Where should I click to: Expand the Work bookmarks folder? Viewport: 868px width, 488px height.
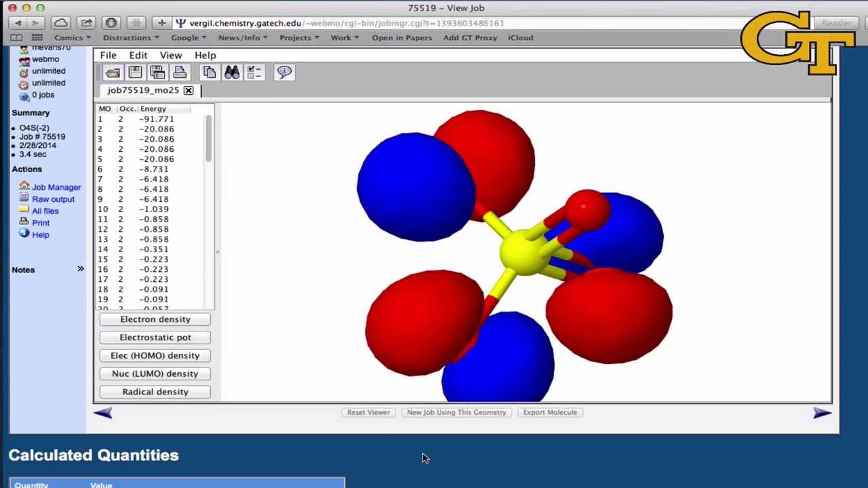(344, 38)
